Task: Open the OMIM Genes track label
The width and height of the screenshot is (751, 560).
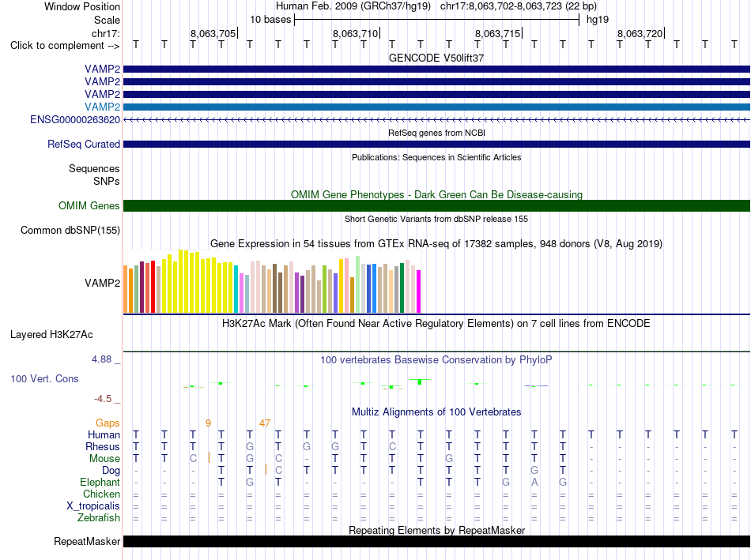Action: [x=89, y=206]
